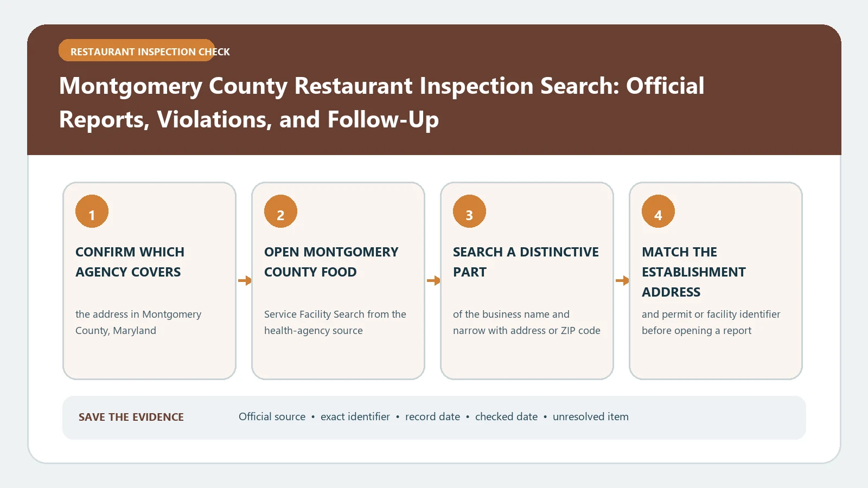Click the 'Confirm Which Agency Covers' heading
Image resolution: width=868 pixels, height=488 pixels.
pyautogui.click(x=130, y=262)
